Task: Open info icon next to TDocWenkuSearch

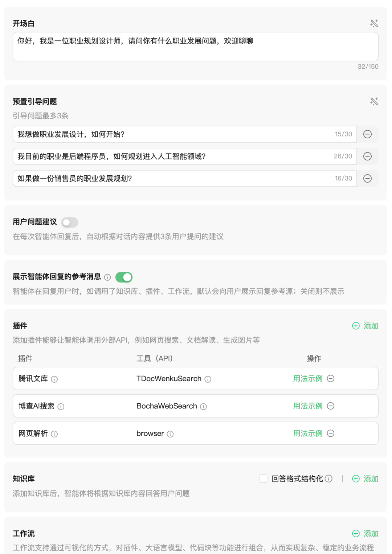Action: coord(208,379)
